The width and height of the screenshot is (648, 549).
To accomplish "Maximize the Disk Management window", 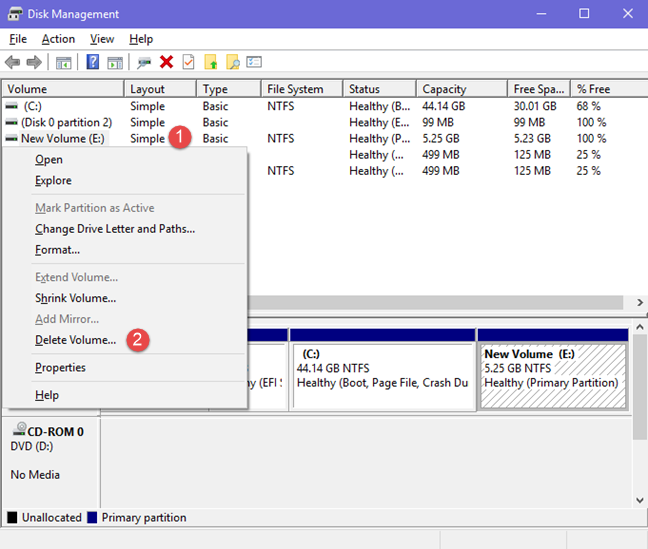I will pyautogui.click(x=584, y=14).
